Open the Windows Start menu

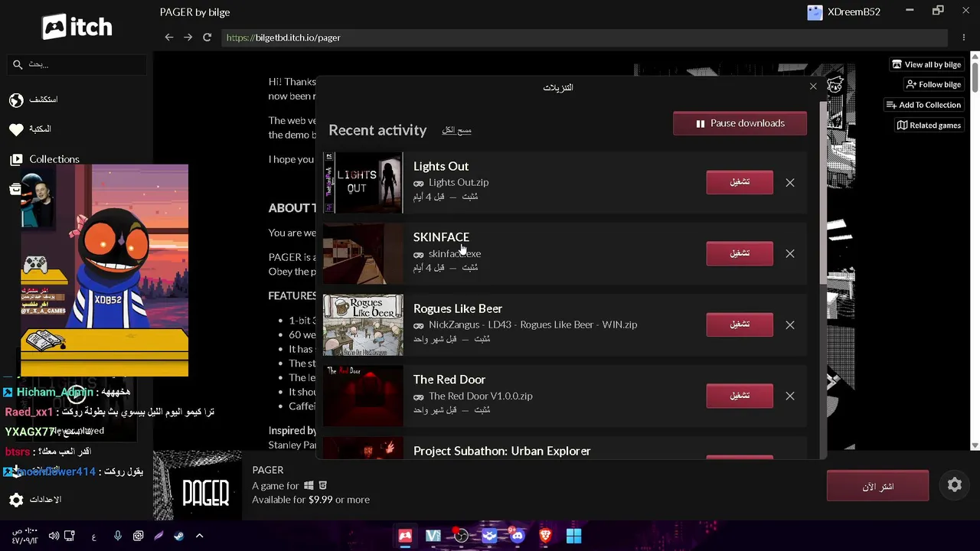tap(573, 536)
